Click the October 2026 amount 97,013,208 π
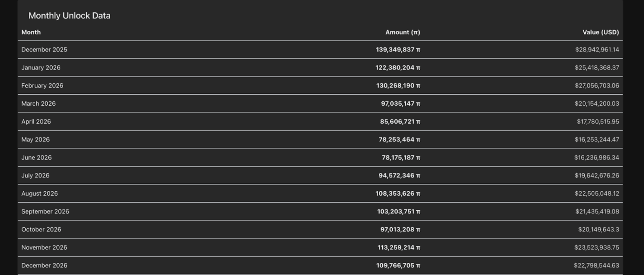This screenshot has width=644, height=275. tap(400, 230)
